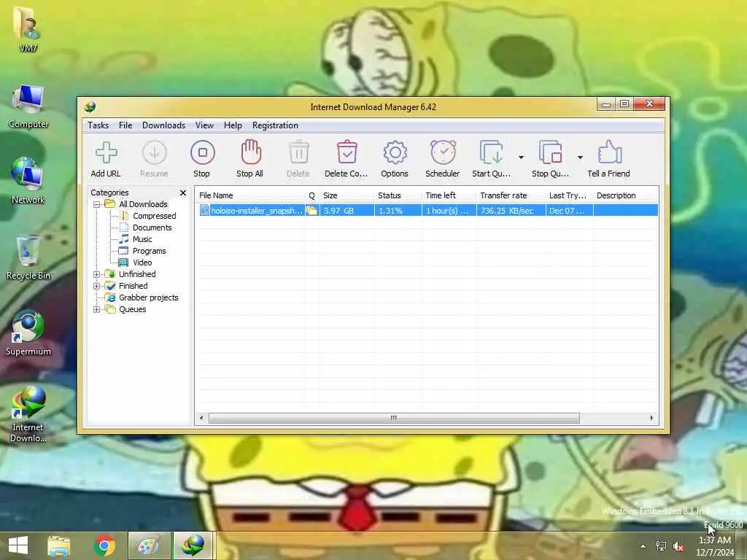This screenshot has width=747, height=560.
Task: Select the holoiso-installer_snapsh... download row
Action: tap(427, 211)
